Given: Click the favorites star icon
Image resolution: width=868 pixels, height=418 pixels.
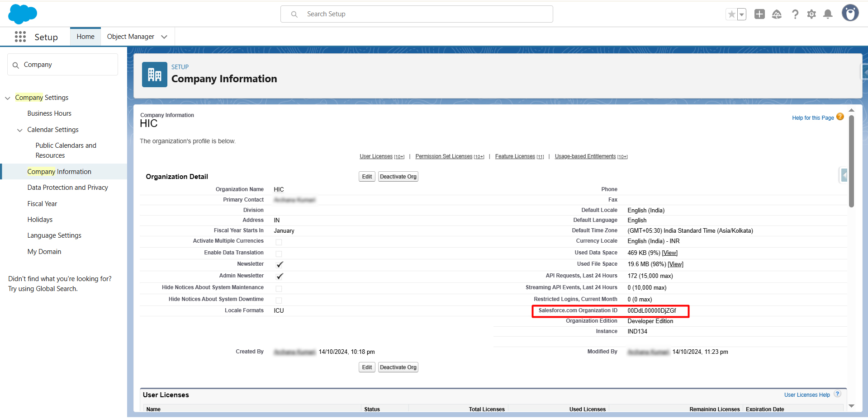Looking at the screenshot, I should 731,14.
